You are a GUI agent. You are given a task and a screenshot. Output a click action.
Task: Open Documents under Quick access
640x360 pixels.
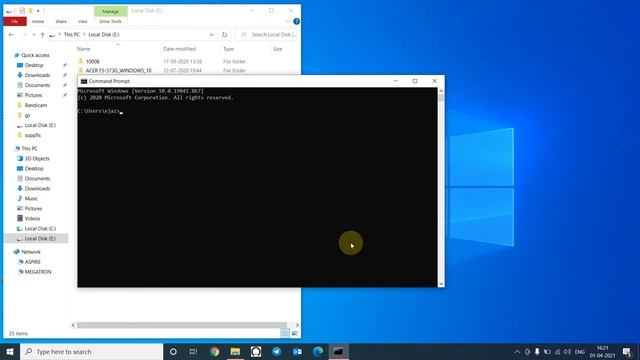37,85
